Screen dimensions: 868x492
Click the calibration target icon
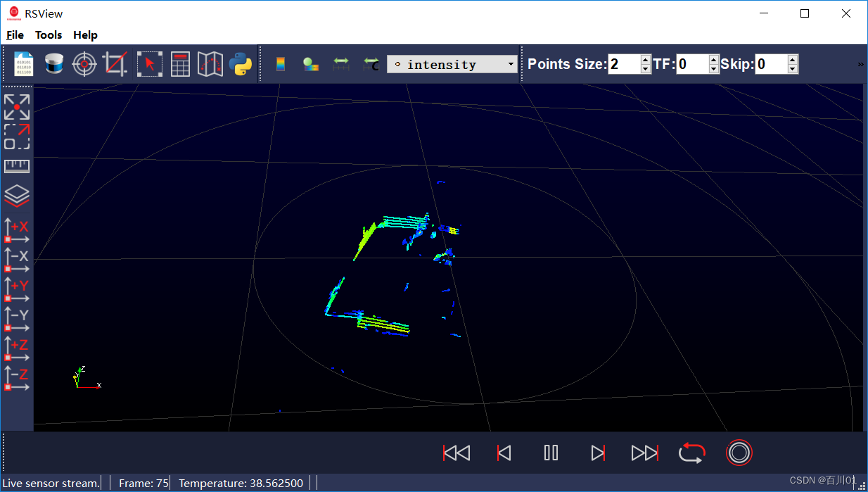[x=84, y=64]
